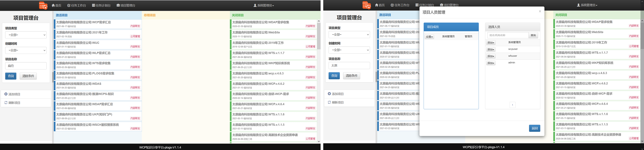Viewport: 644px width, 150px height.
Task: Click the 姓名/机构名称 search field
Action: tap(508, 35)
